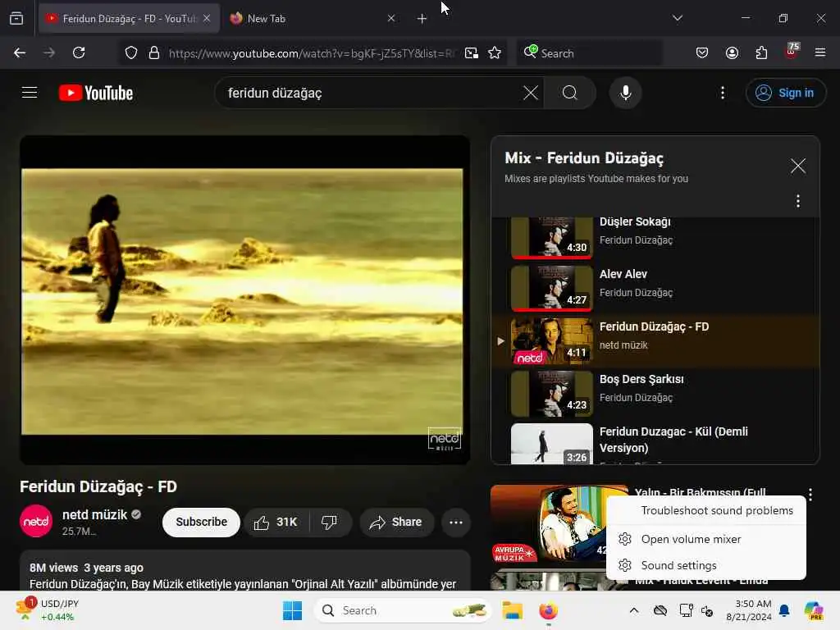Go back in Firefox
Screen dimensions: 840x630
click(20, 52)
